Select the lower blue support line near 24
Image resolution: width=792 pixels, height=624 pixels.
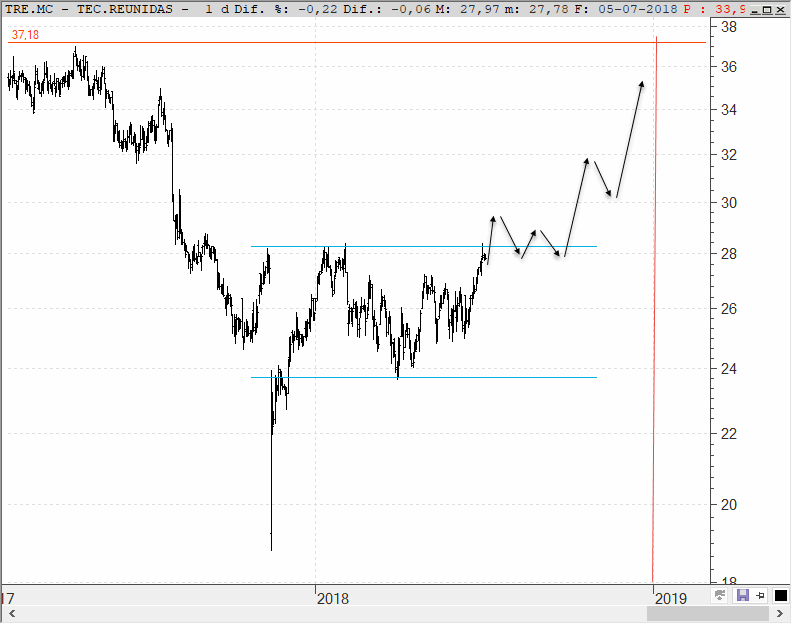coord(423,377)
